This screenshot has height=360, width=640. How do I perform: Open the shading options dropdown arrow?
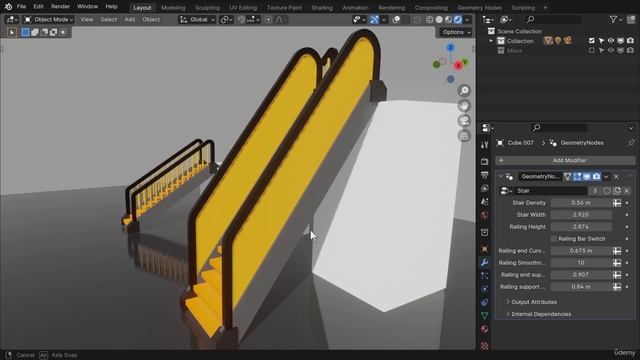468,20
